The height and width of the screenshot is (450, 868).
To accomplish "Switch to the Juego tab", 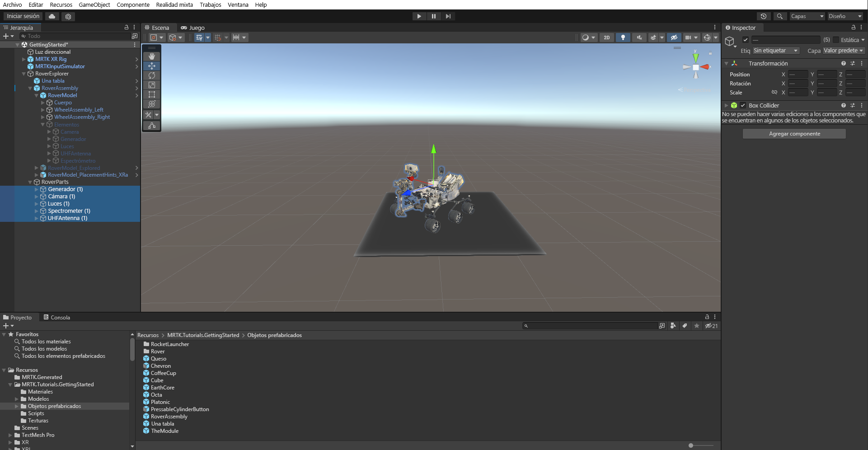I will pyautogui.click(x=192, y=28).
